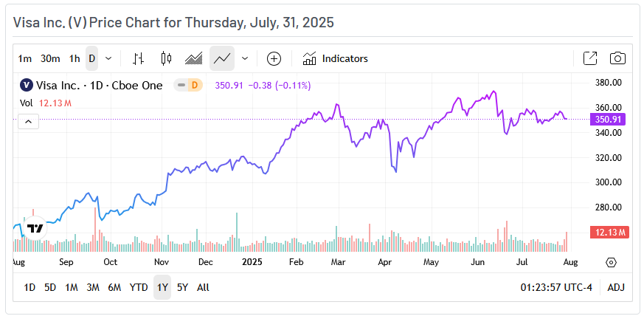Select the 5Y date range tab
Viewport: 644px width, 316px height.
(182, 287)
